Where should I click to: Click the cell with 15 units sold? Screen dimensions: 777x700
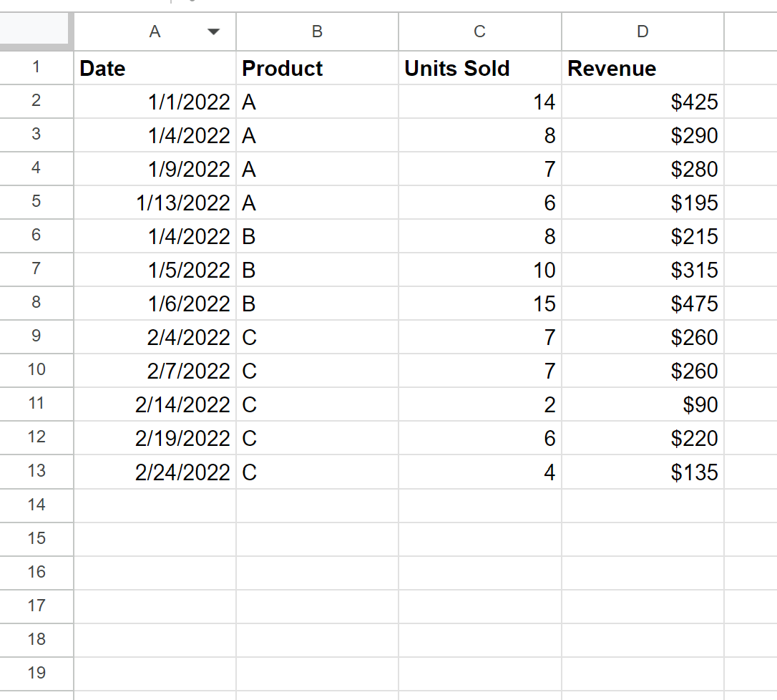click(479, 303)
